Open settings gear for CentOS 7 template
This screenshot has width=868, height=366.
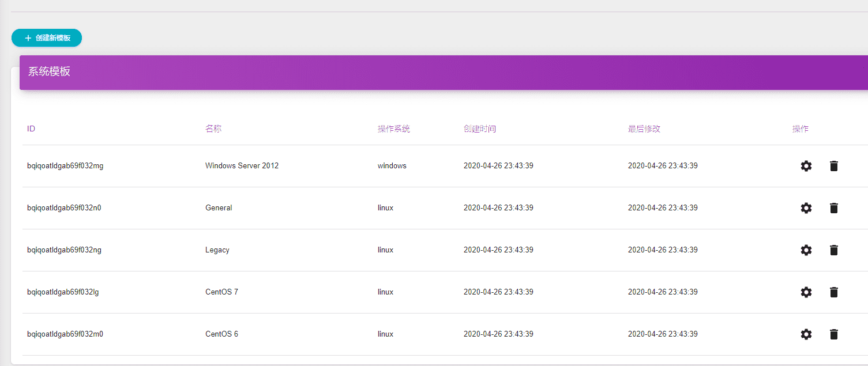806,292
